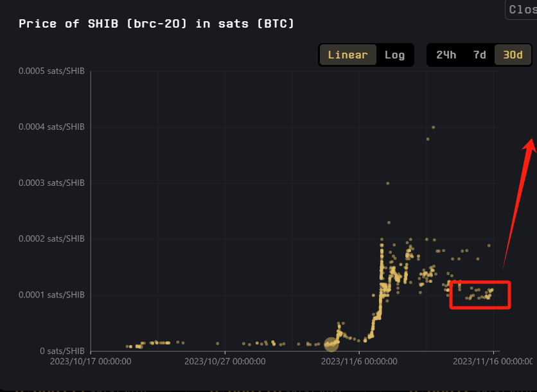Click the '2023/11/6 00:00:00' date label
537x392 pixels.
point(359,362)
